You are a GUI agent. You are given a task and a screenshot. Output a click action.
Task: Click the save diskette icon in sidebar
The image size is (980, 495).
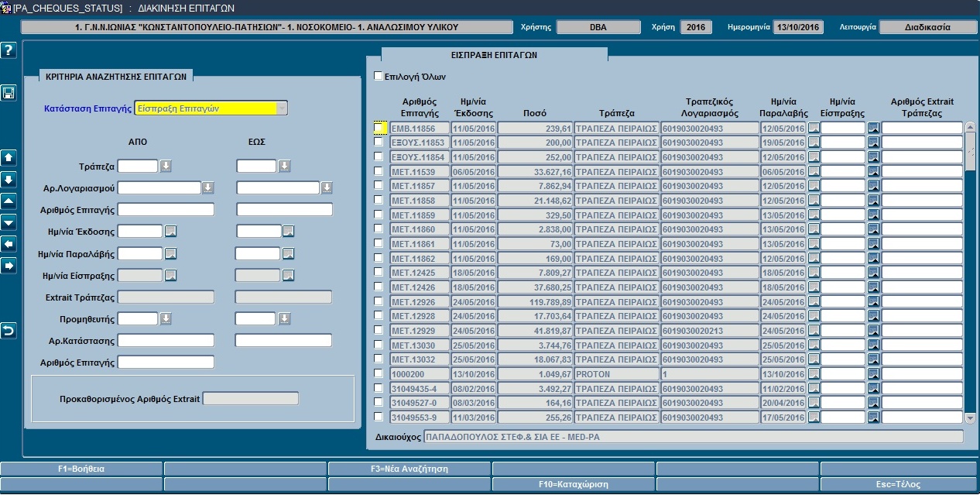[9, 93]
